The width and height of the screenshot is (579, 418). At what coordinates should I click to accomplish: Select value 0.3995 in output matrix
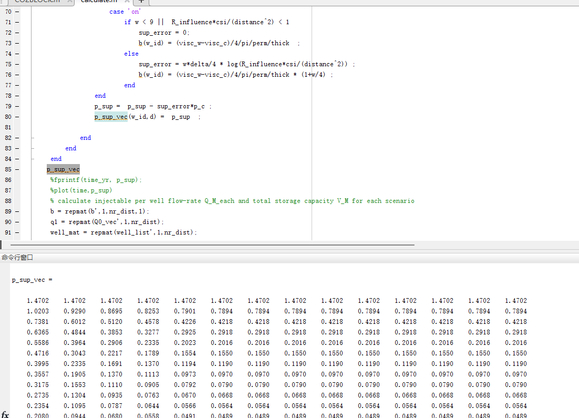pyautogui.click(x=38, y=364)
